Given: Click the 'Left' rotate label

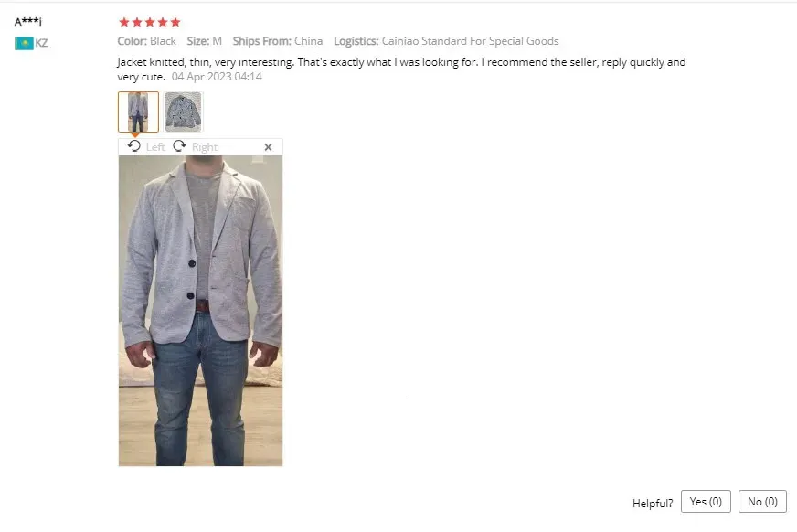Looking at the screenshot, I should [155, 147].
